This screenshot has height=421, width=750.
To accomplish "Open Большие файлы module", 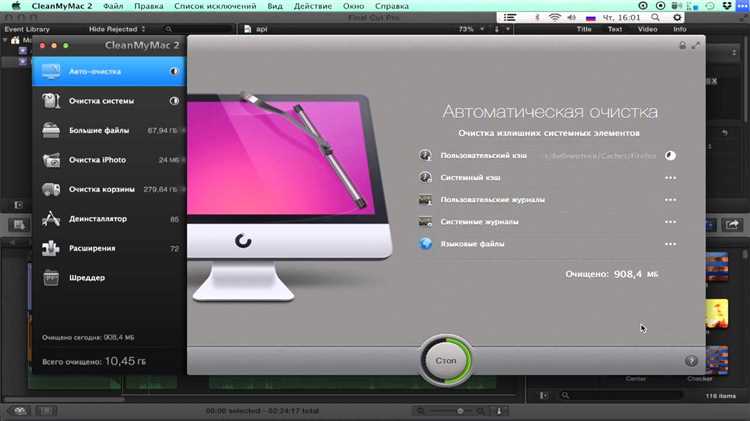I will coord(109,130).
